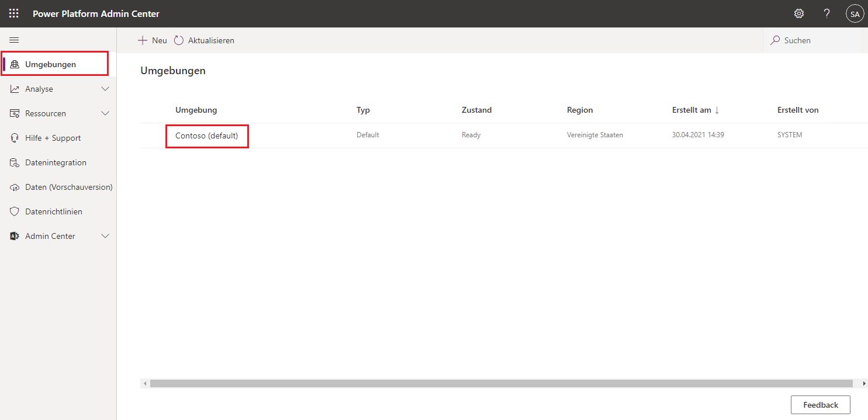The width and height of the screenshot is (868, 420).
Task: Click the Umgebungen page heading
Action: pos(173,71)
